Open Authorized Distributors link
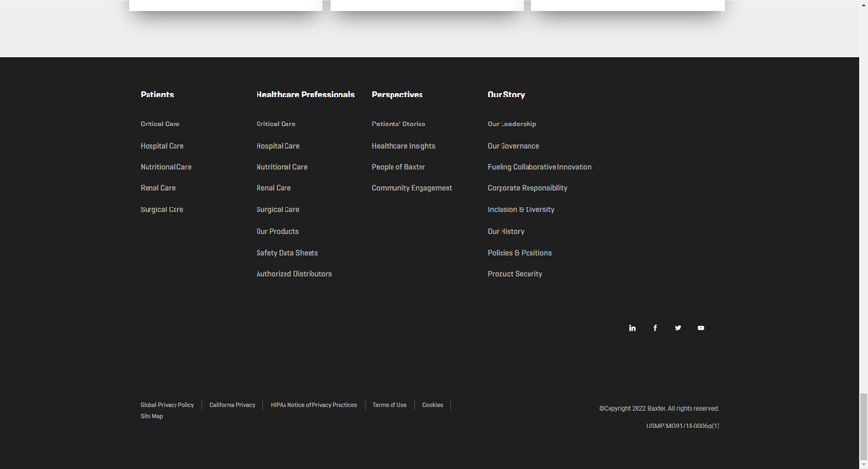Image resolution: width=868 pixels, height=469 pixels. click(x=293, y=274)
